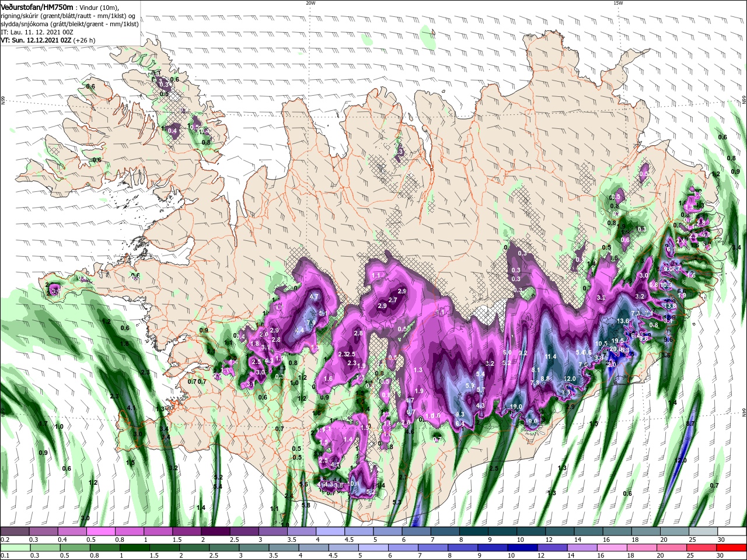Click the '(+26 h)' forecast offset text
The height and width of the screenshot is (560, 747).
(84, 40)
